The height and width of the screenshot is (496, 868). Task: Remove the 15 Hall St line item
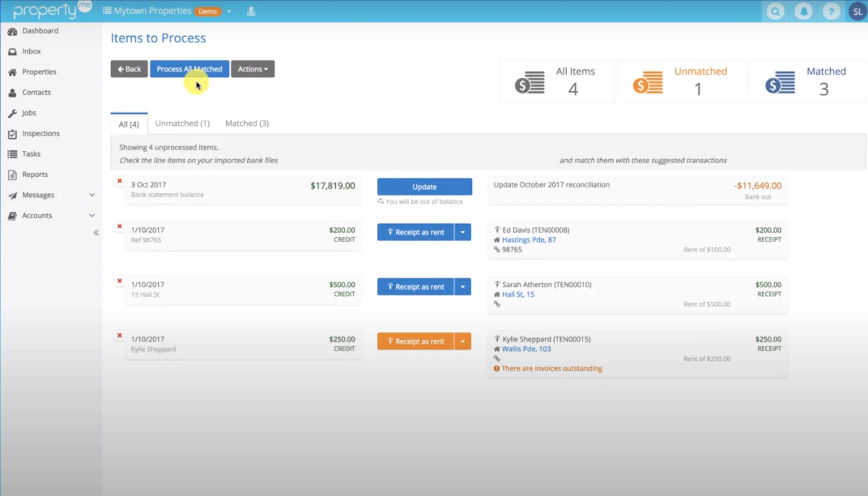(120, 281)
